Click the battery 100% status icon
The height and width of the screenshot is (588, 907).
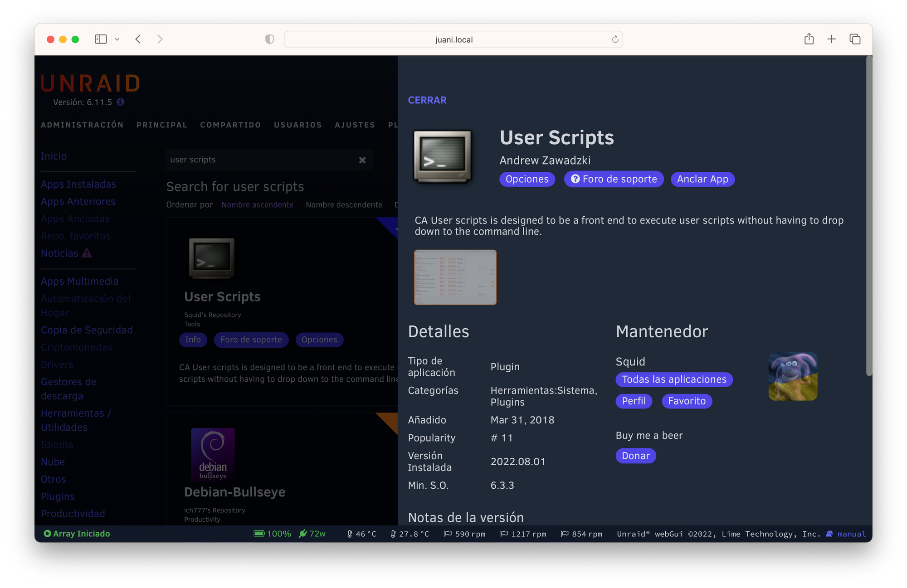[x=259, y=534]
